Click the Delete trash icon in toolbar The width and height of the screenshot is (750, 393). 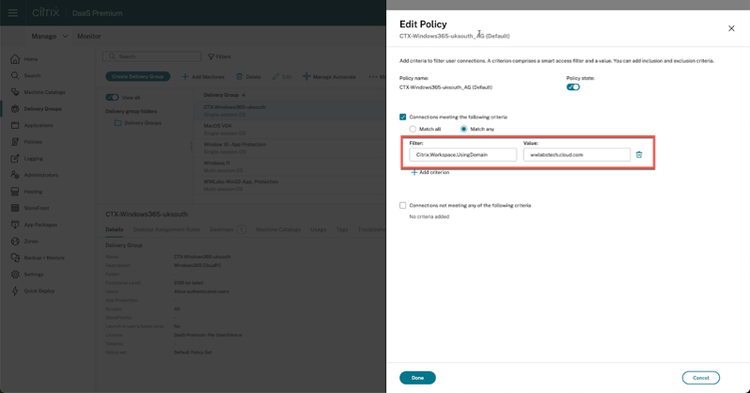click(239, 76)
